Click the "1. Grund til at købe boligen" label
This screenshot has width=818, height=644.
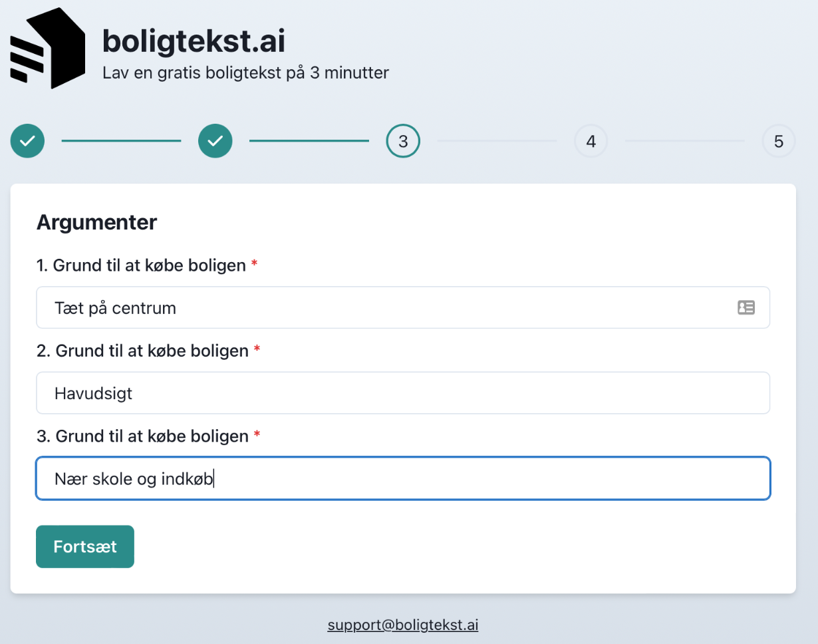point(141,265)
